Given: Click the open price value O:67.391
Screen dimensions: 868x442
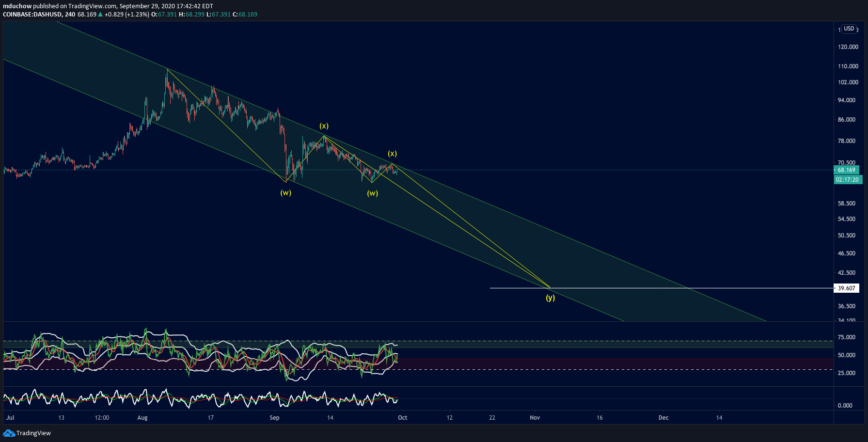Looking at the screenshot, I should (x=164, y=14).
